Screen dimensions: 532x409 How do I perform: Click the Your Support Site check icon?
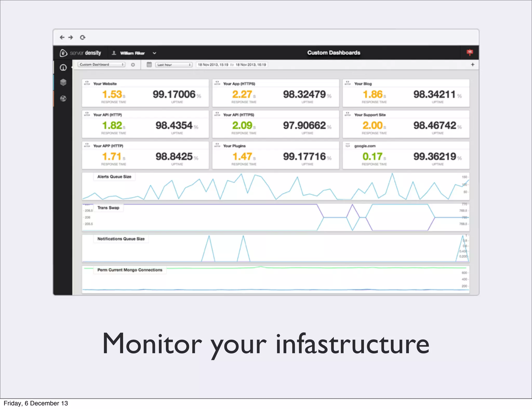(x=348, y=114)
